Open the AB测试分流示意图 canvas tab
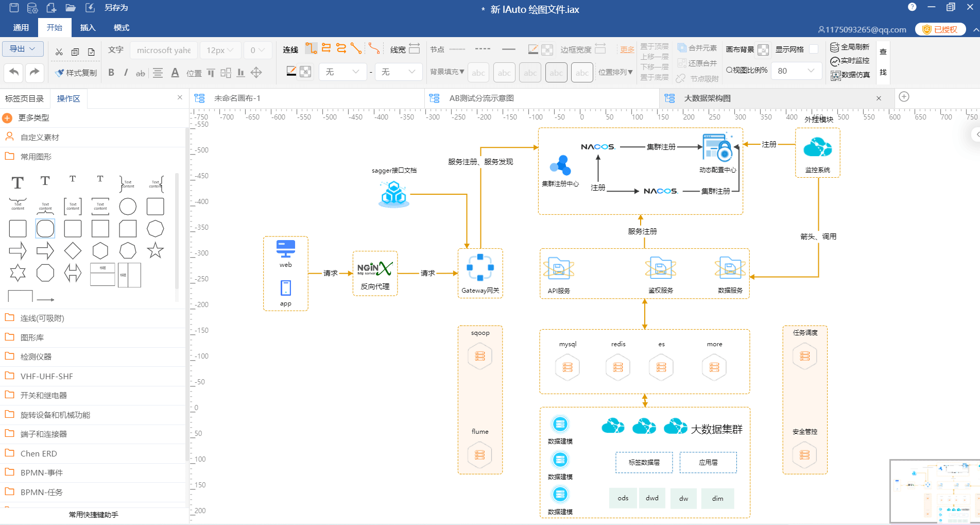980x525 pixels. [x=542, y=98]
